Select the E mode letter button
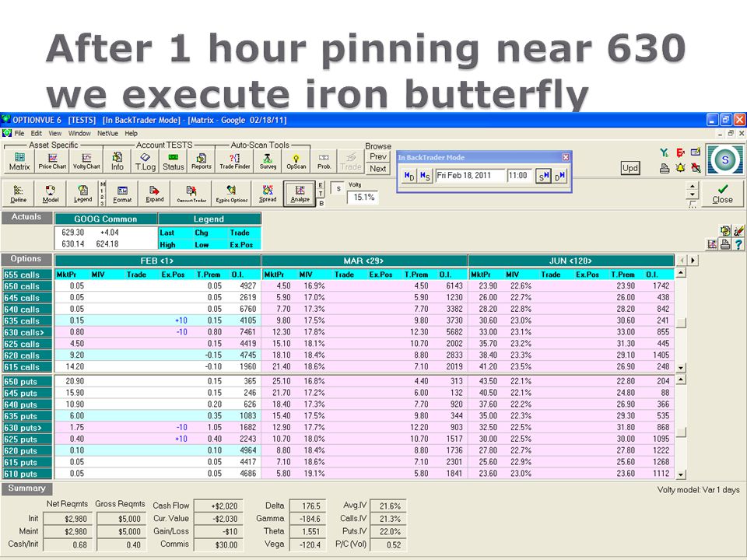 [321, 185]
